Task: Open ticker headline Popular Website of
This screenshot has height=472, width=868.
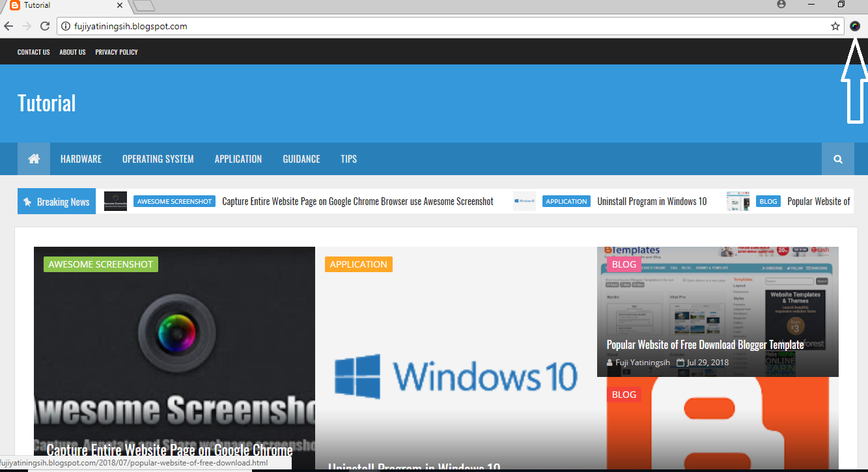Action: [x=819, y=202]
